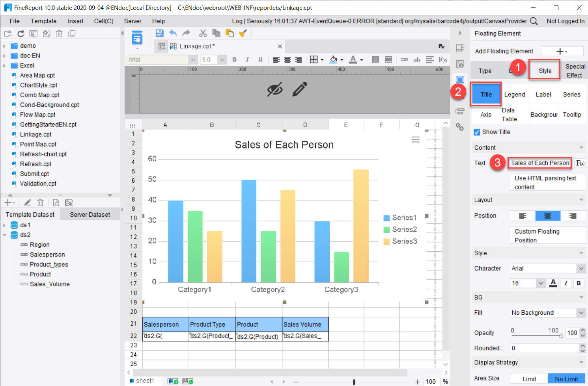Click the title Text input field
Image resolution: width=588 pixels, height=386 pixels.
click(540, 163)
